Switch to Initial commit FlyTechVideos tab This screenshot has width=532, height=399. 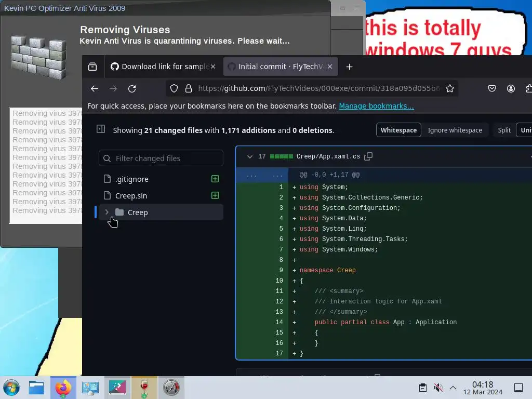(280, 67)
